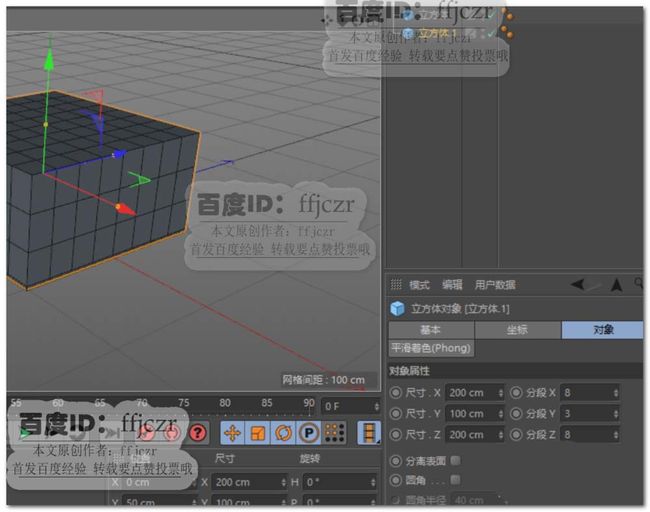
Task: Click the coordinate size X 200 cm field
Action: click(249, 482)
